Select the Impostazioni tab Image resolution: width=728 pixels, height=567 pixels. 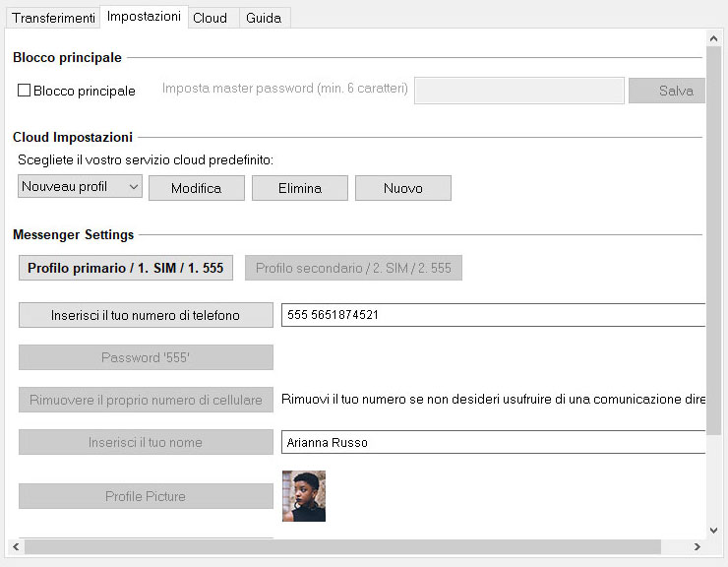pyautogui.click(x=144, y=17)
